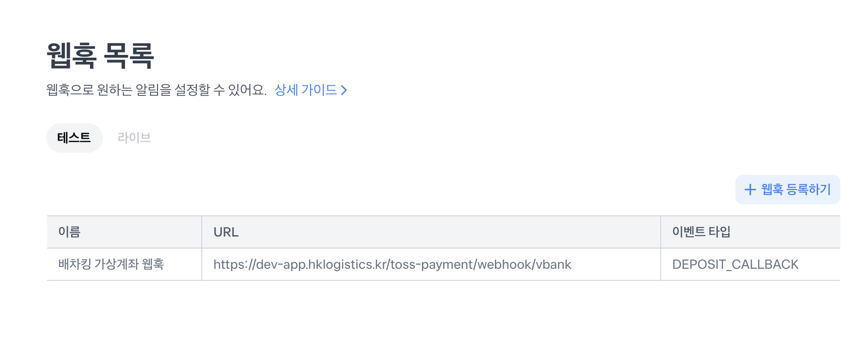Click the word 타입 in event header

click(720, 232)
